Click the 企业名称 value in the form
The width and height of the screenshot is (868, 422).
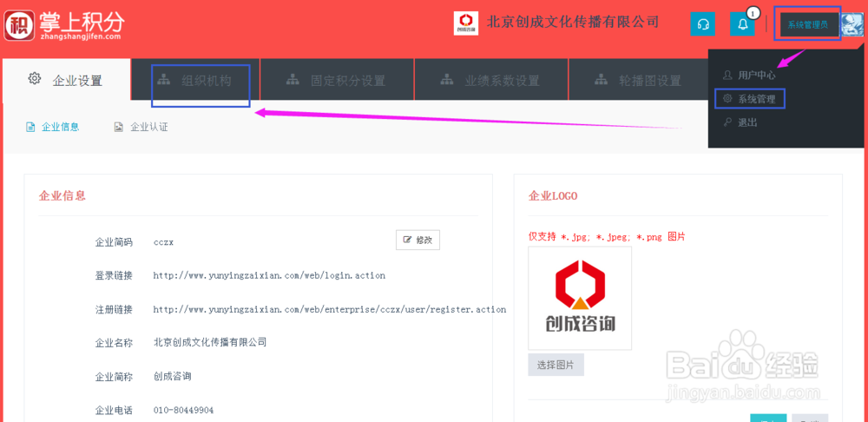[210, 342]
